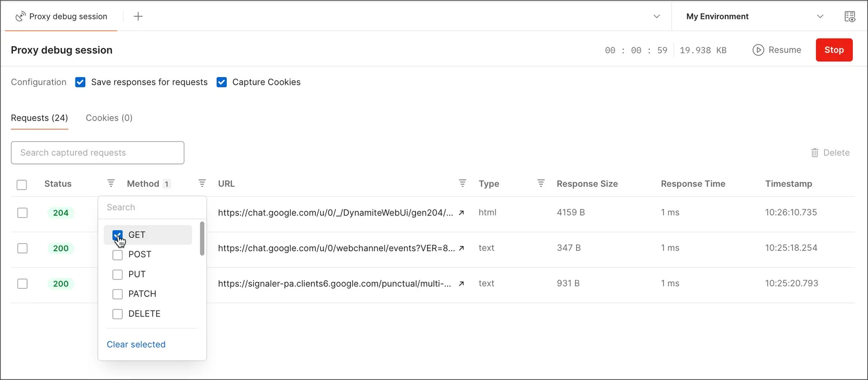Check the POST method filter

117,255
